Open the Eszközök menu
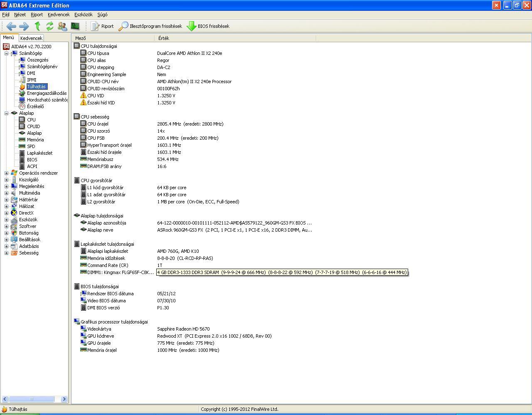Screen dimensions: 532x415 (x=84, y=15)
